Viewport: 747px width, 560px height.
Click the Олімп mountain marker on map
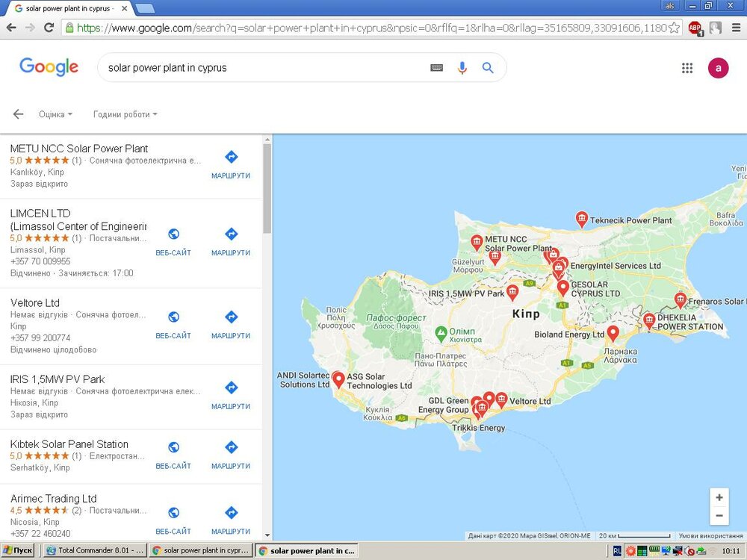(441, 333)
